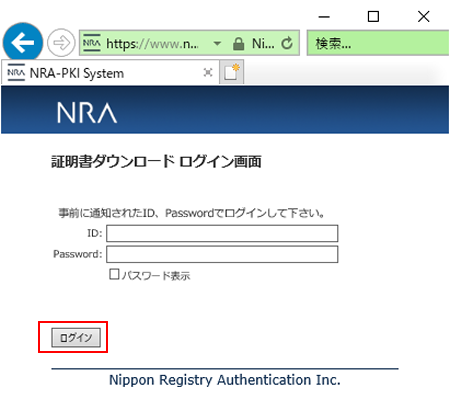Click the forward navigation arrow
Image resolution: width=450 pixels, height=411 pixels.
click(x=61, y=43)
